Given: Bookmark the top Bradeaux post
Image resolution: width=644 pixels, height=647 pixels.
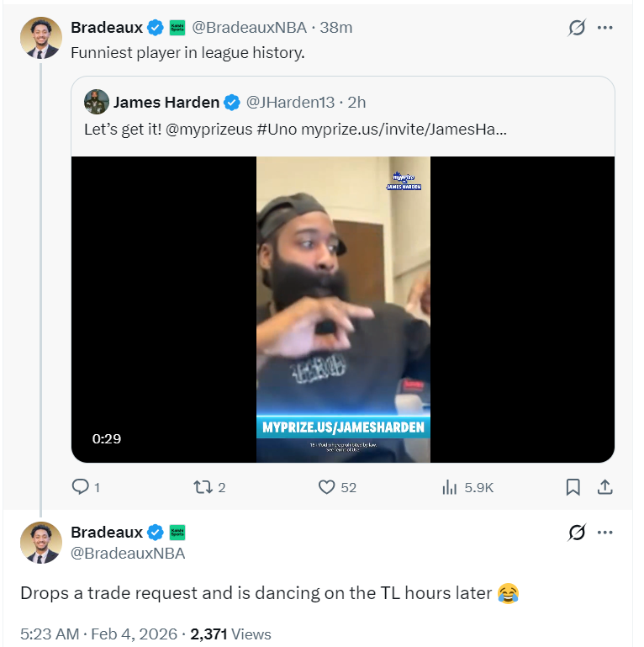Looking at the screenshot, I should (x=573, y=486).
